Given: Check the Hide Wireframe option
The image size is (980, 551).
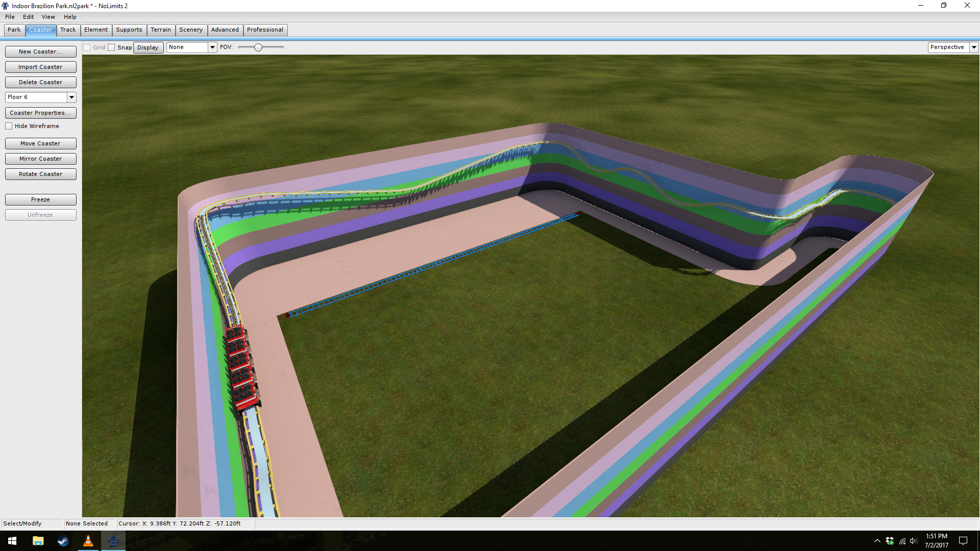Looking at the screenshot, I should (x=9, y=126).
